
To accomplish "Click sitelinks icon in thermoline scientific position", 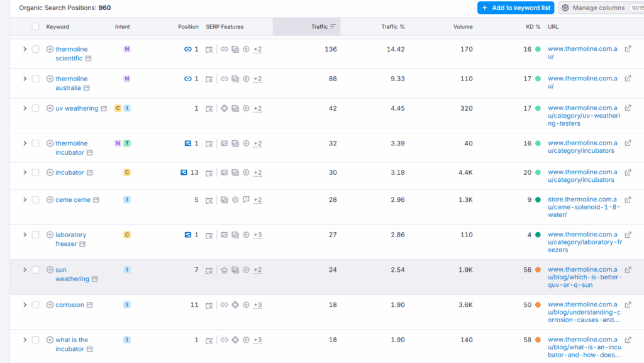I will click(x=187, y=49).
